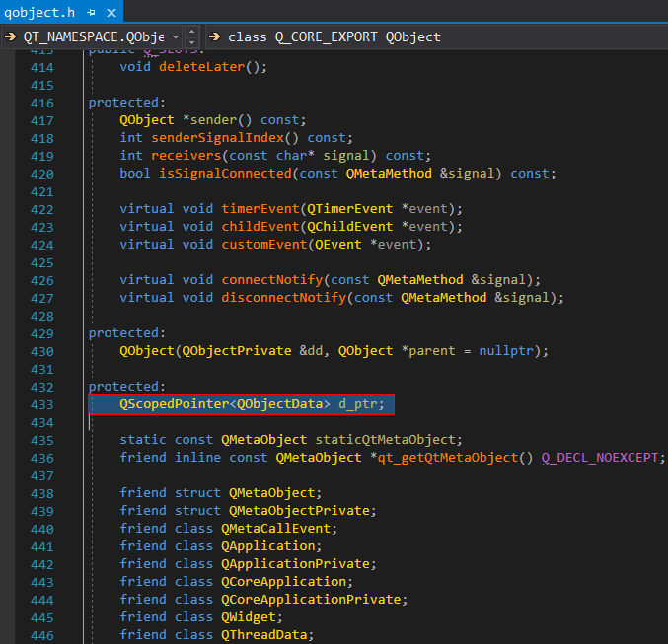The width and height of the screenshot is (668, 644).
Task: Click connectNotify in line 426
Action: coord(272,280)
